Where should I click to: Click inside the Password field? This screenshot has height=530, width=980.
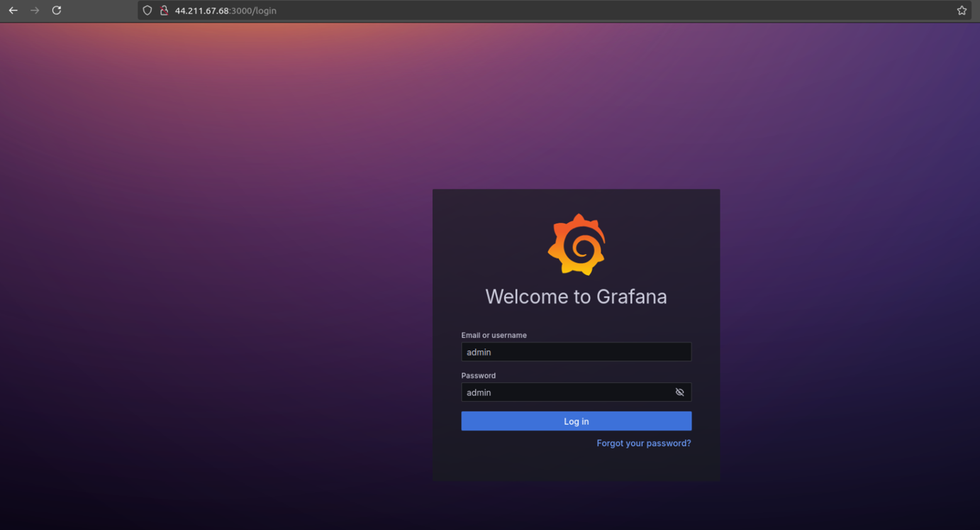pos(567,392)
